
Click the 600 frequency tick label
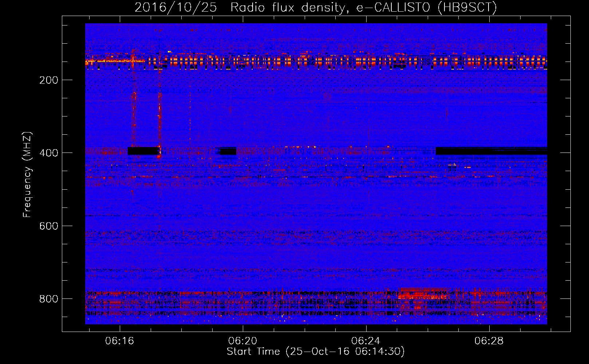49,226
